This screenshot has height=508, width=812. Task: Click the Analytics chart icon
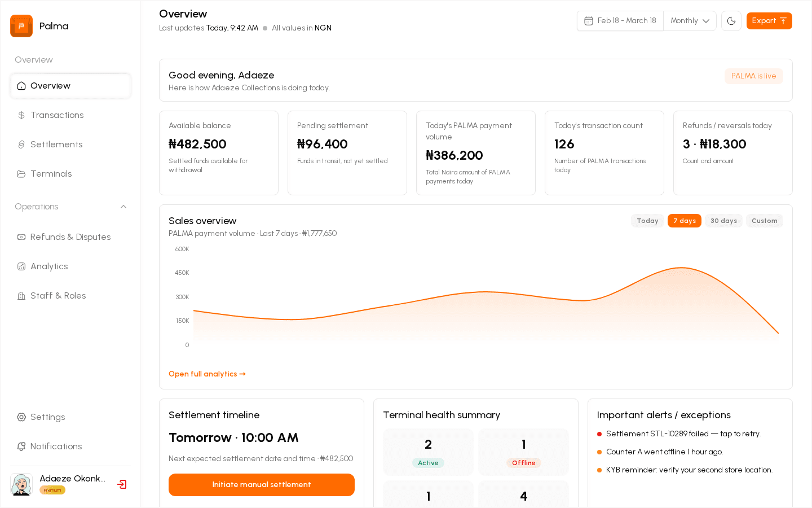tap(21, 266)
